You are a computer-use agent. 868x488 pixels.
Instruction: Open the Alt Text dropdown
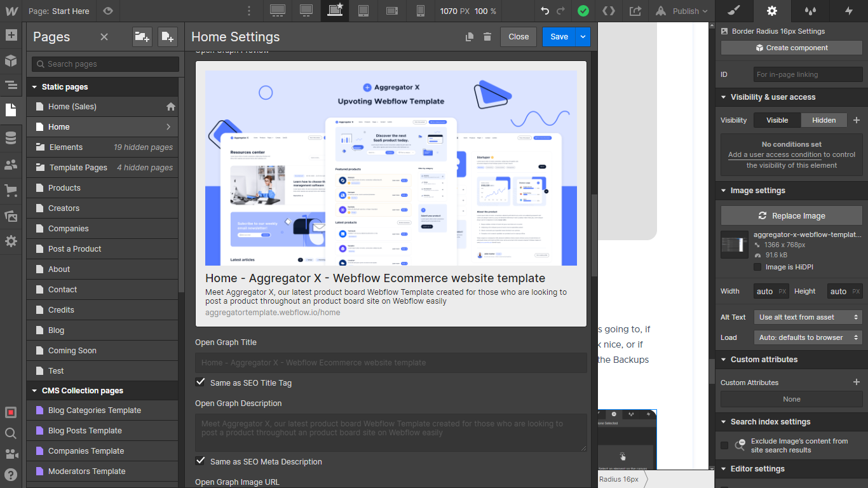click(x=808, y=317)
